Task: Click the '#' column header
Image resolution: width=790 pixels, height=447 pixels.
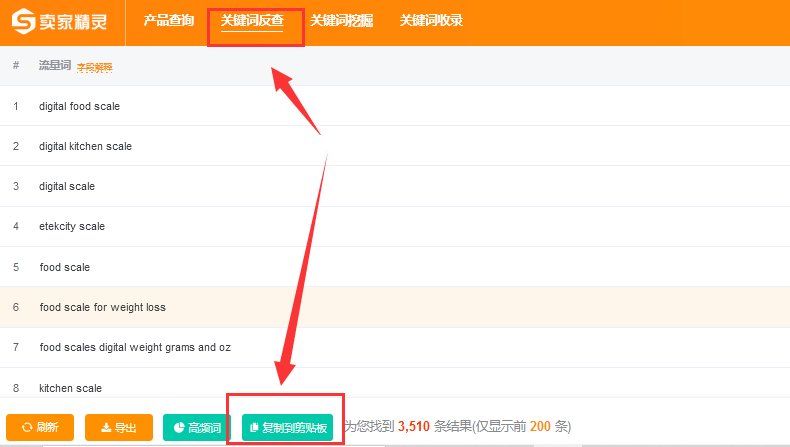Action: point(16,65)
